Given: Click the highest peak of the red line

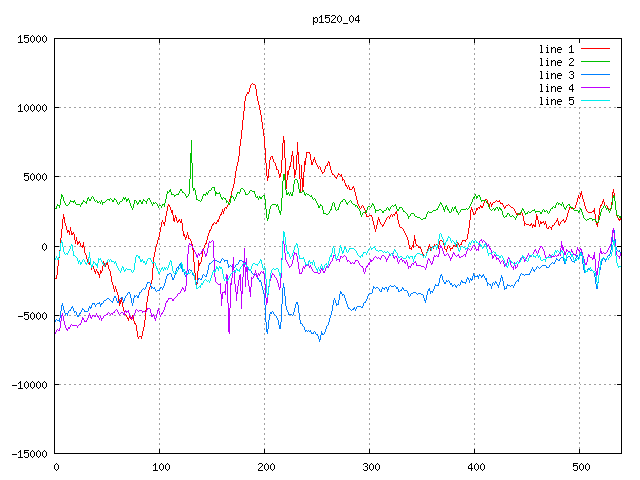Looking at the screenshot, I should tap(253, 84).
